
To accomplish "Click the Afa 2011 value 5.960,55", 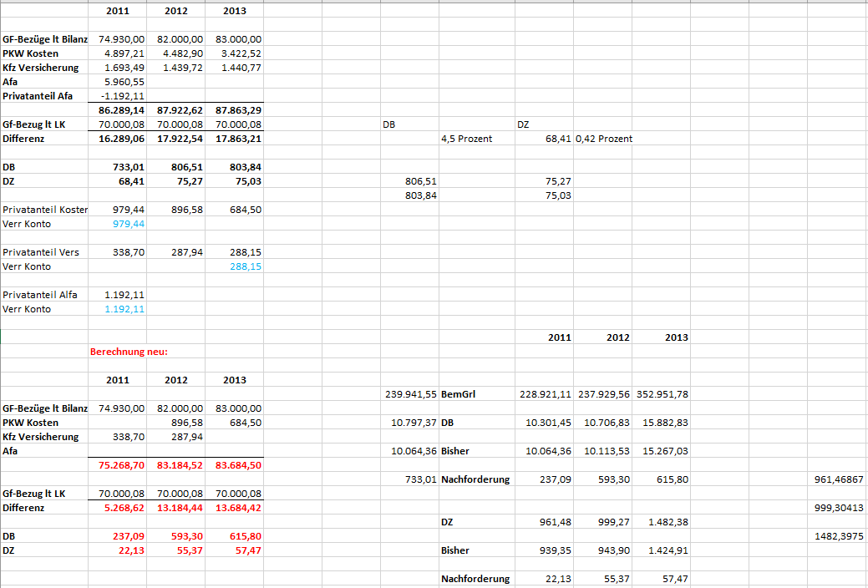I will (x=123, y=82).
